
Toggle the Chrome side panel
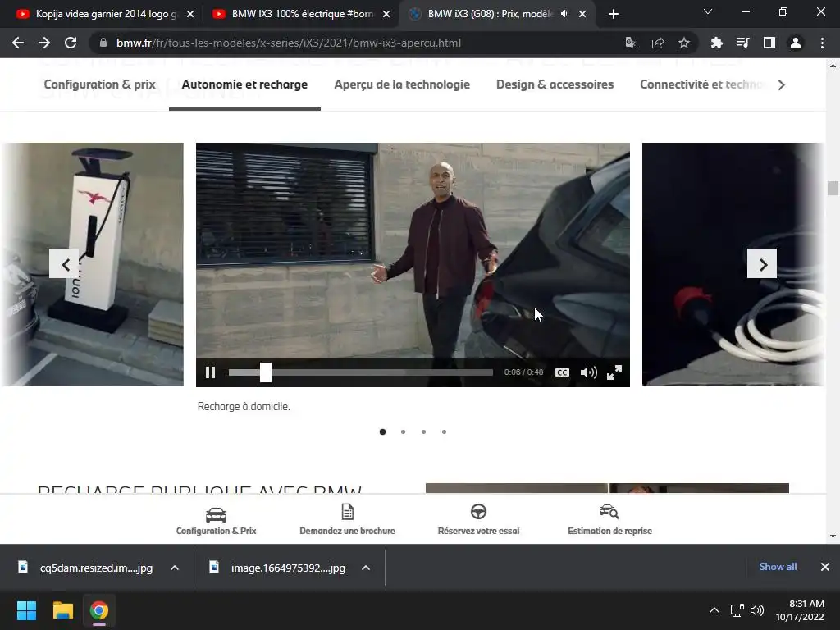[x=769, y=43]
